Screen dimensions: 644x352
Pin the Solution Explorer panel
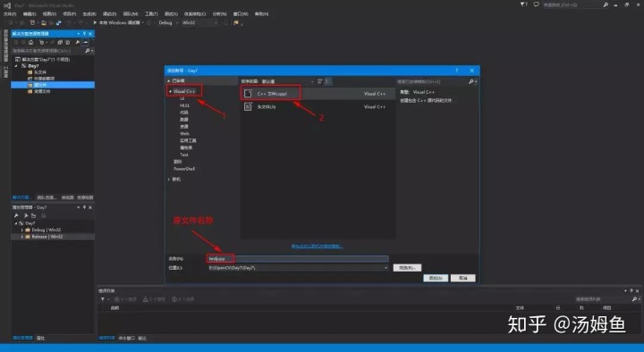click(84, 34)
